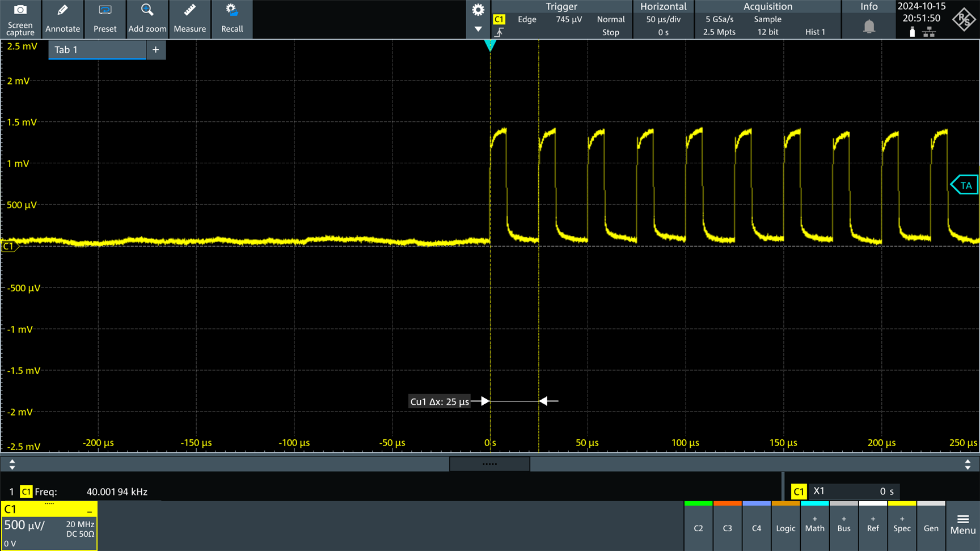Click the 50 µs/div time scale value
Image resolution: width=980 pixels, height=551 pixels.
pyautogui.click(x=663, y=19)
